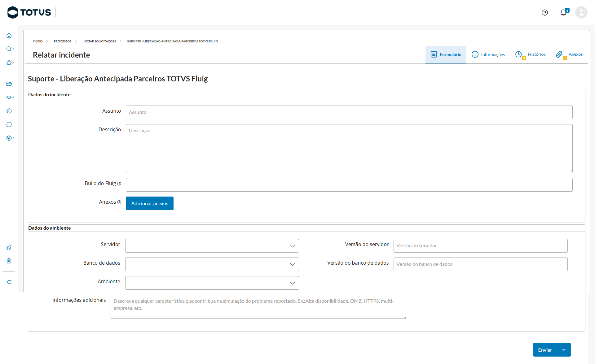Open the help question mark icon
Image resolution: width=595 pixels, height=364 pixels.
[x=544, y=13]
